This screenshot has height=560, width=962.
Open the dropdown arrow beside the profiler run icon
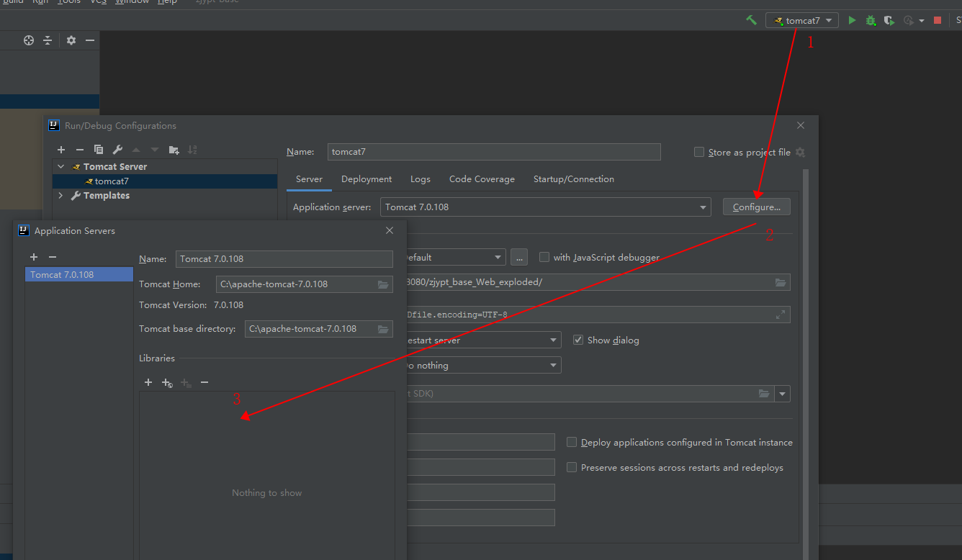pyautogui.click(x=922, y=21)
